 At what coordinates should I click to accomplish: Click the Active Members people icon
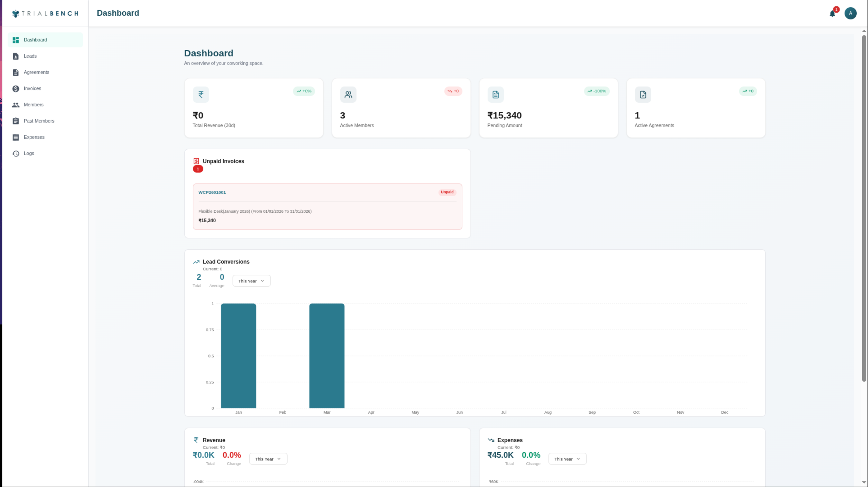click(x=348, y=95)
